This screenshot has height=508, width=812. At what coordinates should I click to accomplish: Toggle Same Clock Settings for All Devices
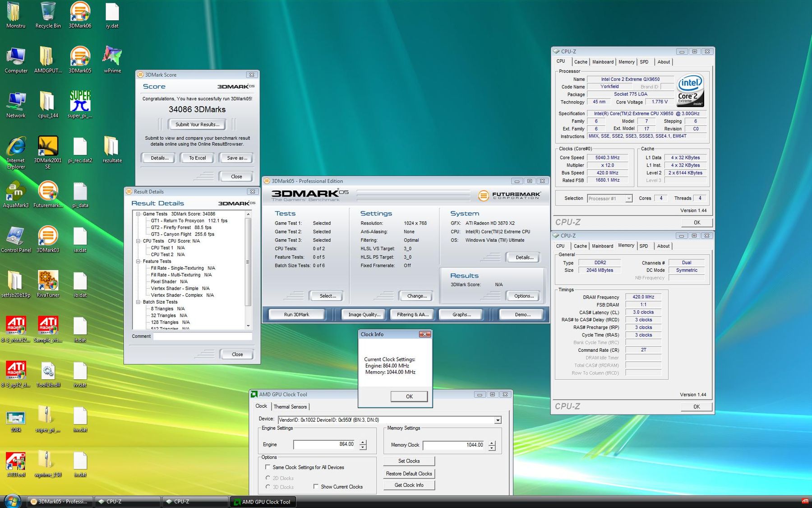pyautogui.click(x=268, y=467)
